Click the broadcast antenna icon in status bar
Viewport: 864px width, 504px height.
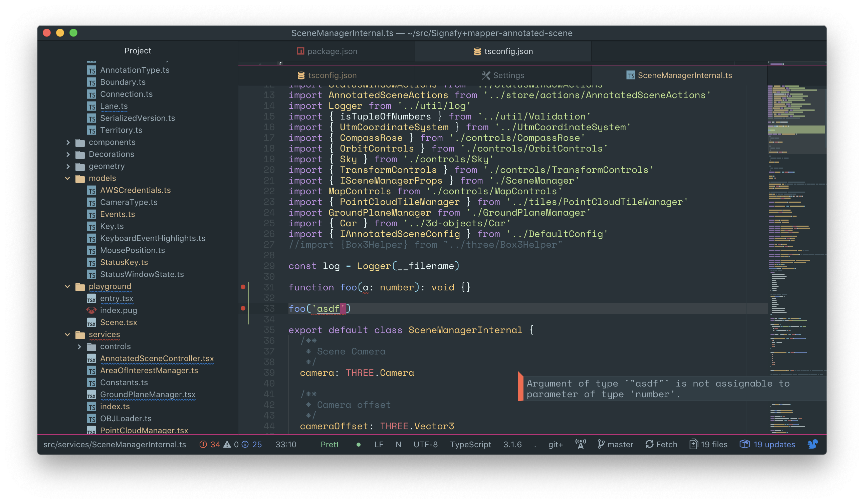pos(580,444)
